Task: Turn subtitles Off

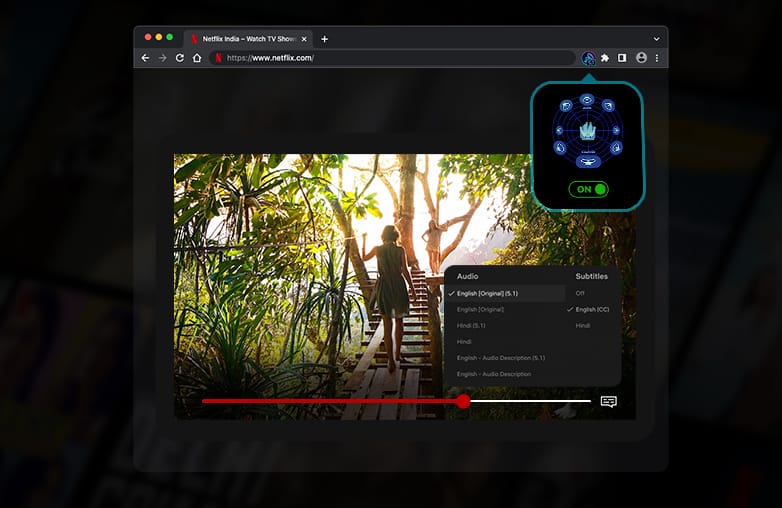Action: (580, 293)
